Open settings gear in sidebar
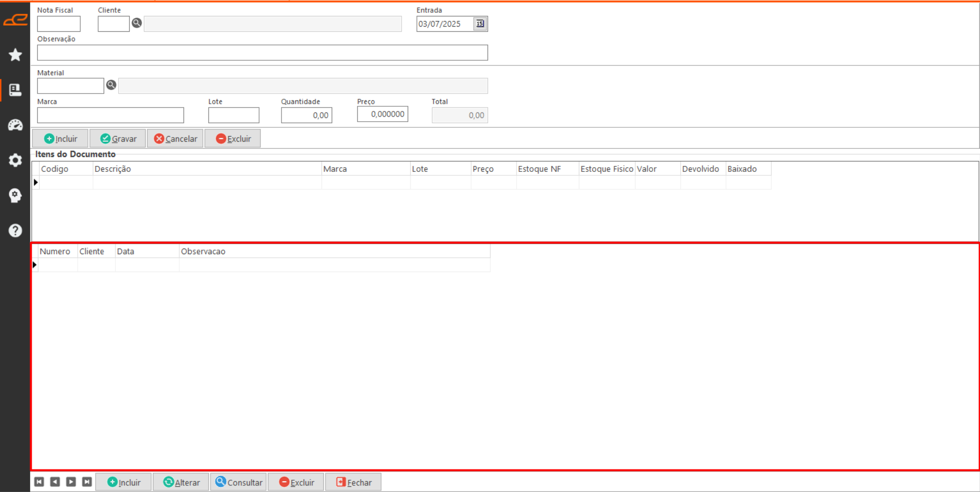980x492 pixels. tap(15, 160)
